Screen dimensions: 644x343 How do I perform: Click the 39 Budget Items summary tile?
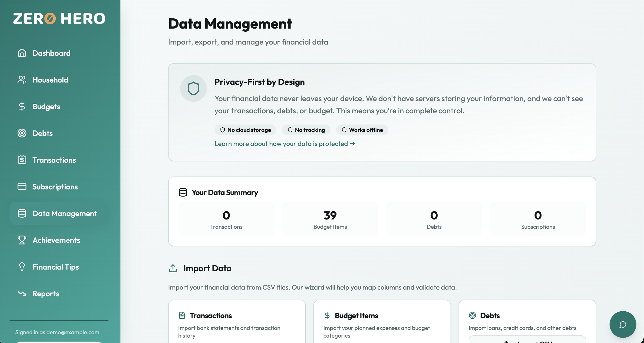[330, 219]
